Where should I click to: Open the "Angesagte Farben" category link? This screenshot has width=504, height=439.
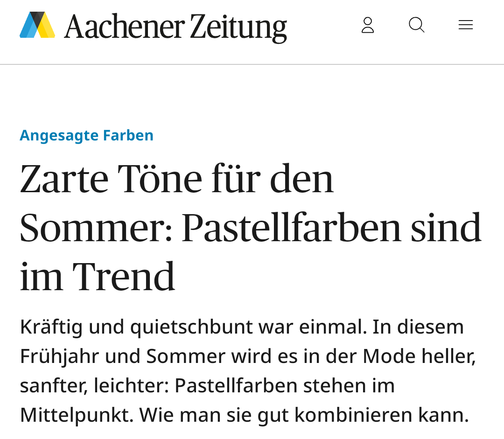coord(86,135)
